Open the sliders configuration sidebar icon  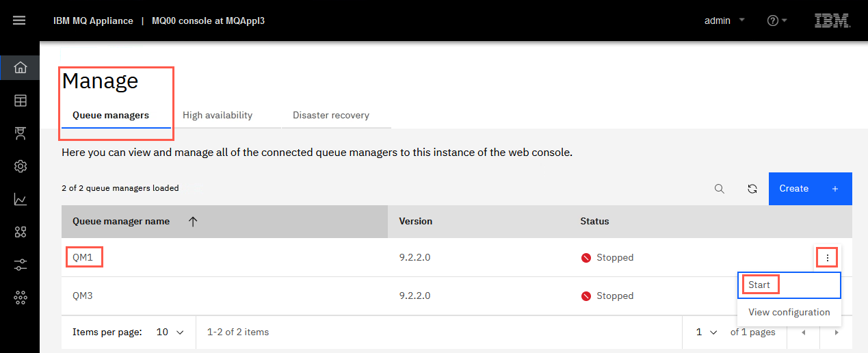20,265
